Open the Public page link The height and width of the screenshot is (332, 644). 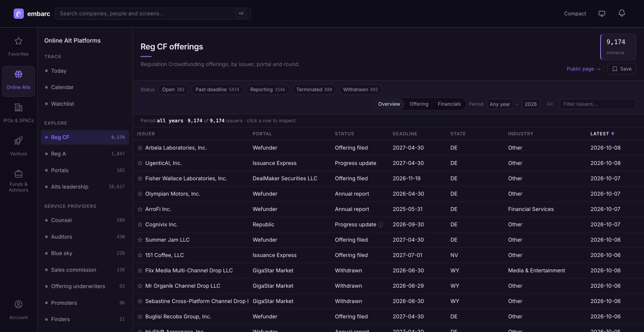pyautogui.click(x=584, y=69)
